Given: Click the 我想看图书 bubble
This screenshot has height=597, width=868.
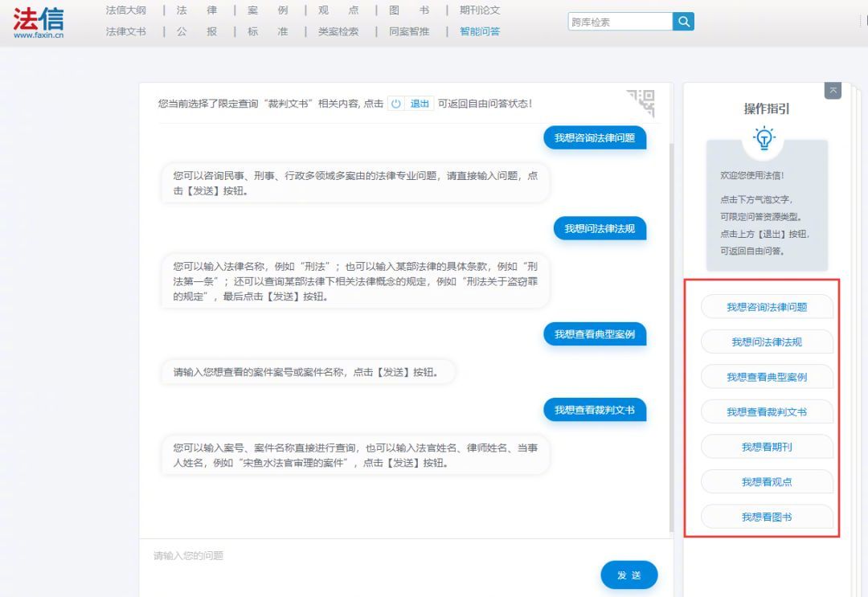Looking at the screenshot, I should point(766,517).
